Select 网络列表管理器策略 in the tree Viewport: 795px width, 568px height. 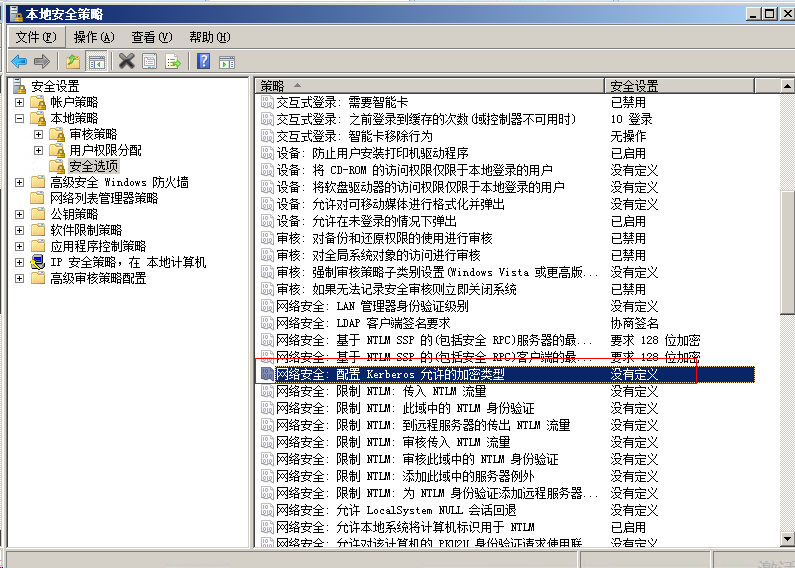104,198
